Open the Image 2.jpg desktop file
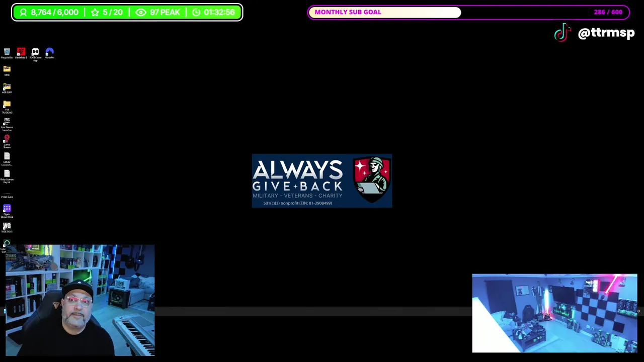Screen dimensions: 644x362 pos(7,195)
